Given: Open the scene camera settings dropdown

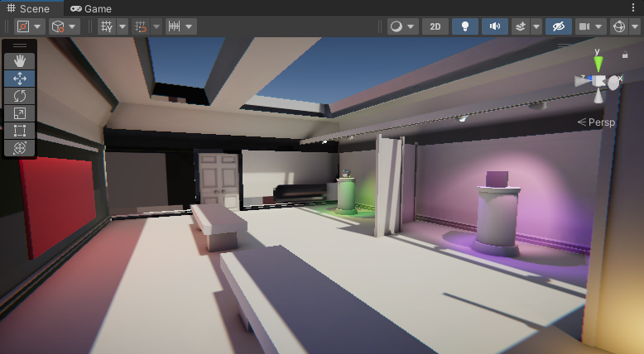Looking at the screenshot, I should (x=589, y=26).
